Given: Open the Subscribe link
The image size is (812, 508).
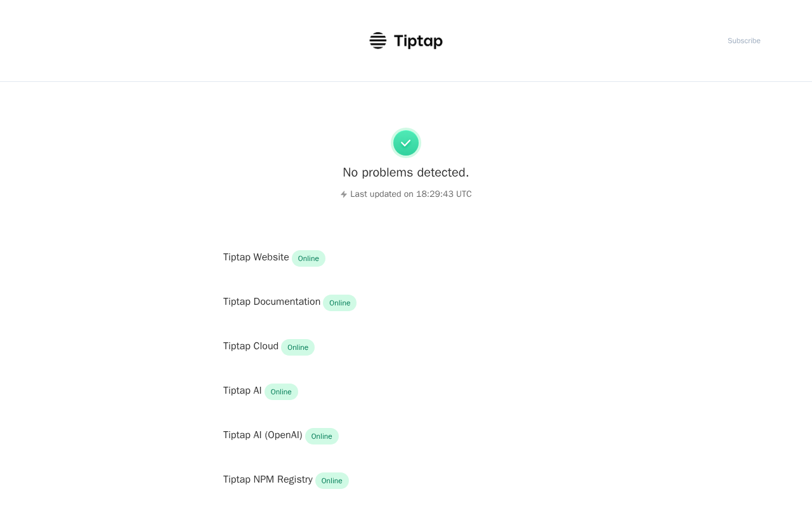Looking at the screenshot, I should pyautogui.click(x=743, y=41).
